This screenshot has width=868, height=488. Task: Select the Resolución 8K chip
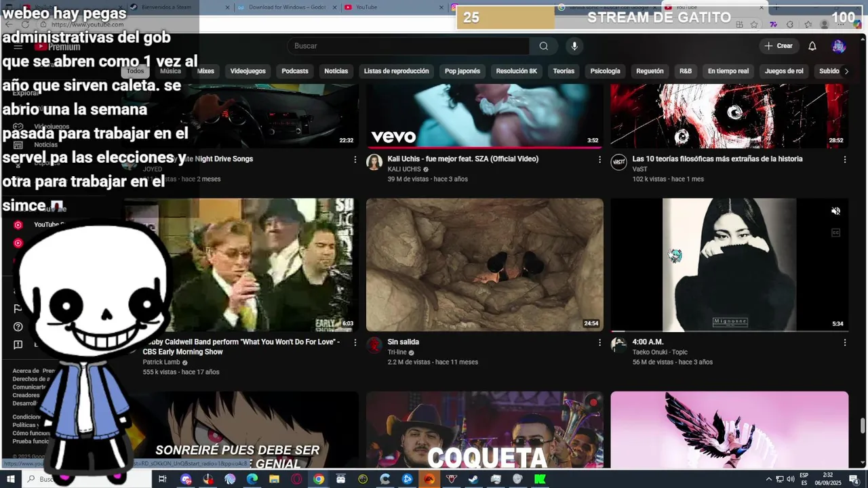[516, 71]
